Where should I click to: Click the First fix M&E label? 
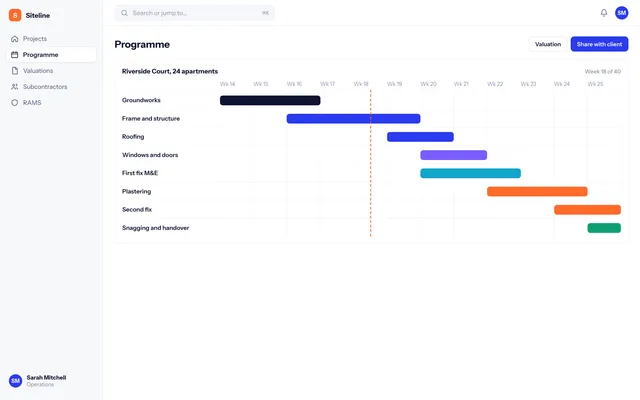tap(140, 173)
